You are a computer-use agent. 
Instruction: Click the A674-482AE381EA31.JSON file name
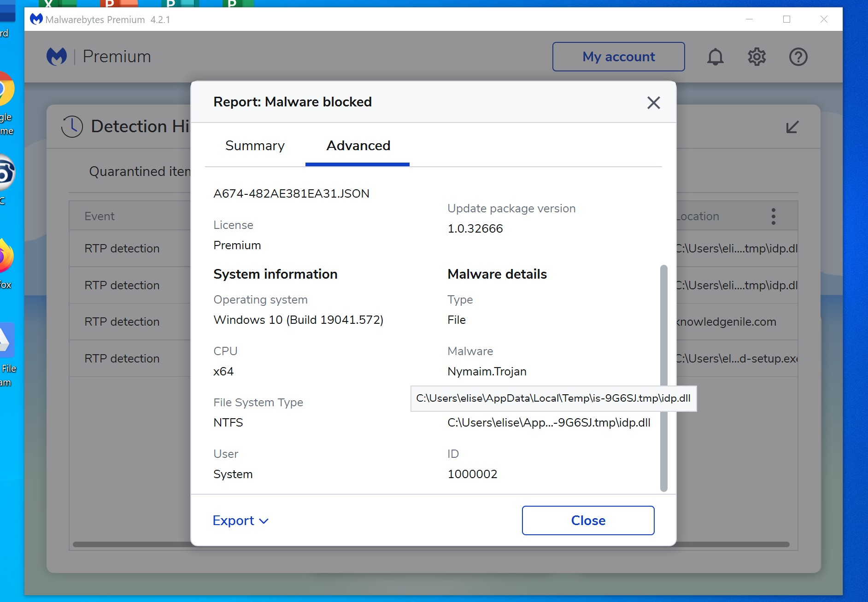pos(291,193)
